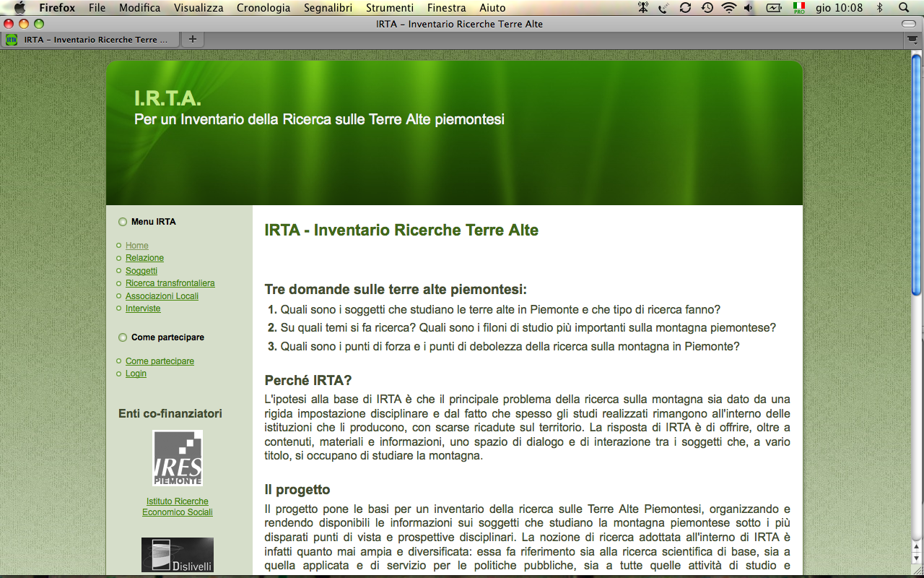
Task: Click question 2 'Su quali temi si fa ricerca'
Action: pyautogui.click(x=528, y=328)
